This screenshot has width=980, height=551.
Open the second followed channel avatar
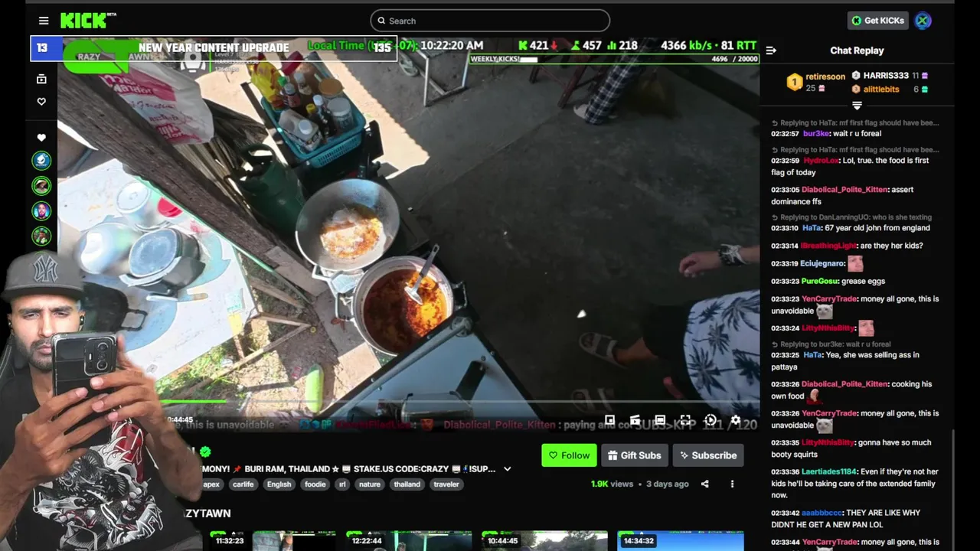pyautogui.click(x=41, y=185)
